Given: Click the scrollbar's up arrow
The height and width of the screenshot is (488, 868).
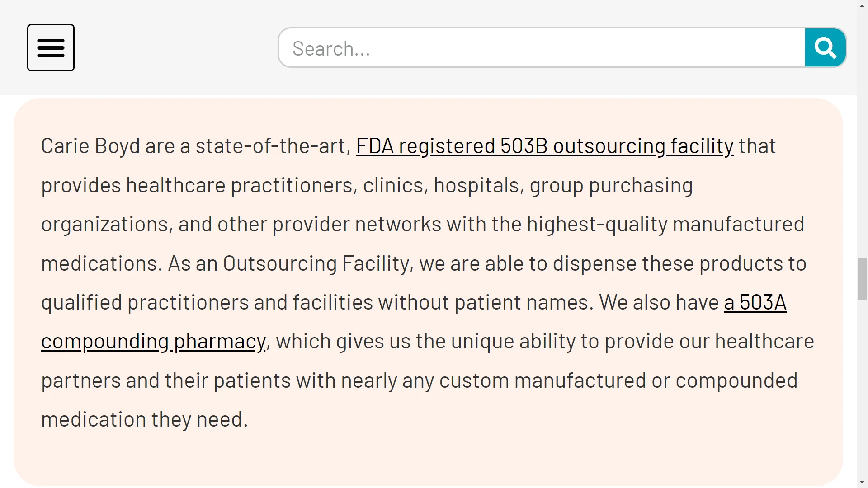Looking at the screenshot, I should pyautogui.click(x=862, y=5).
